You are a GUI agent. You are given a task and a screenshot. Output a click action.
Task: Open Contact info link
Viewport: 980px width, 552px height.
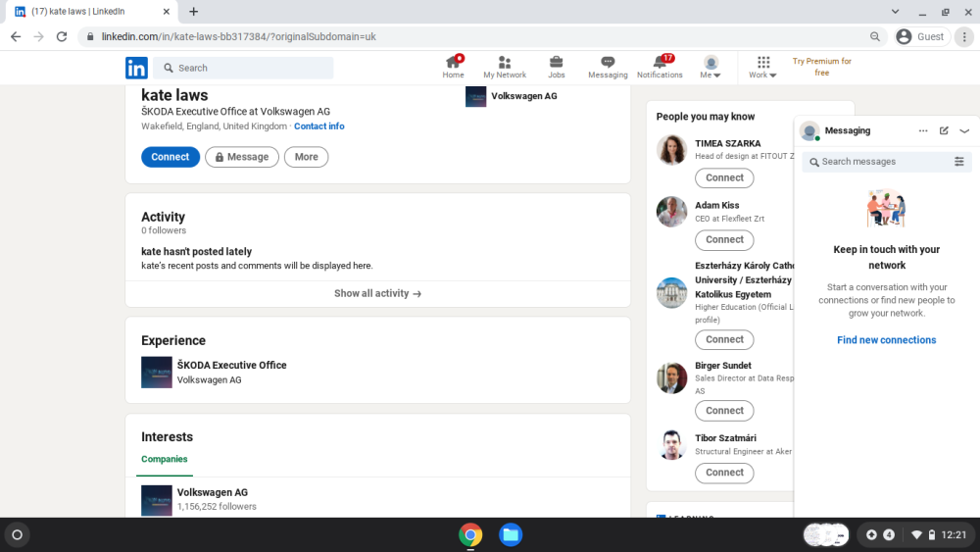click(x=319, y=126)
